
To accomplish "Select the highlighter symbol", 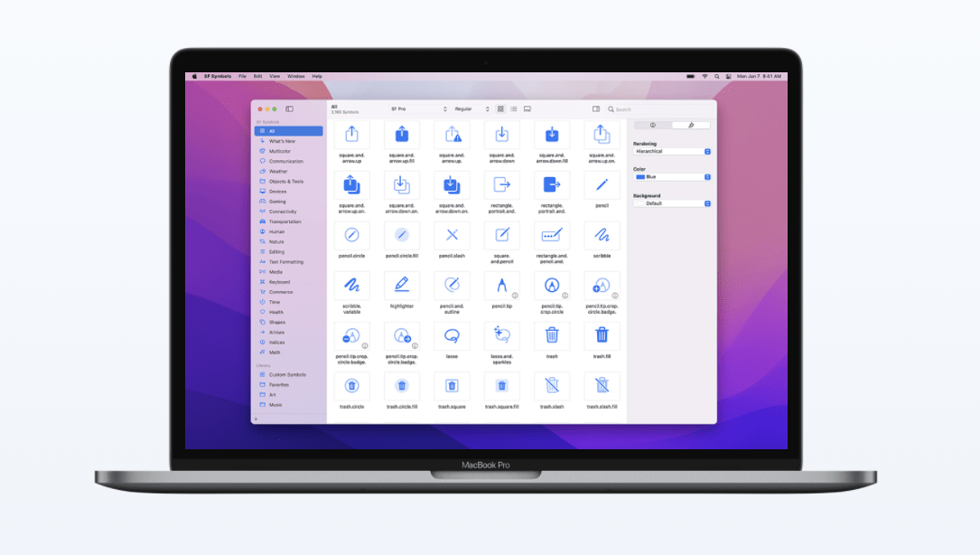I will click(402, 287).
